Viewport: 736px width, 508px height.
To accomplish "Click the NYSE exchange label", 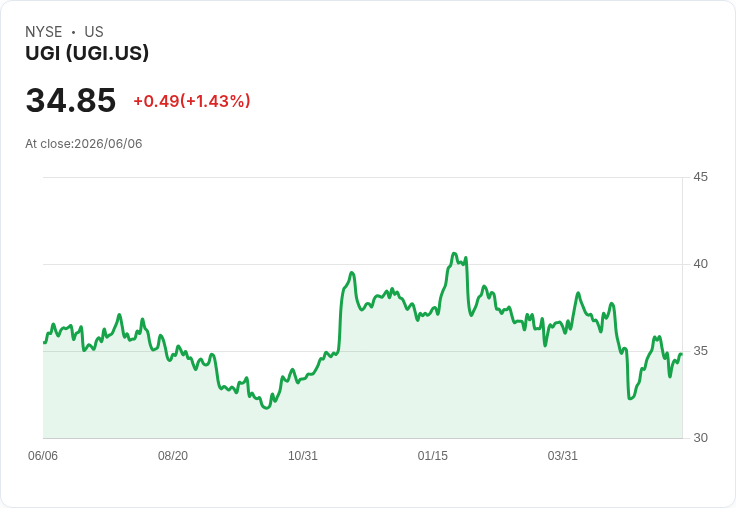I will [43, 32].
